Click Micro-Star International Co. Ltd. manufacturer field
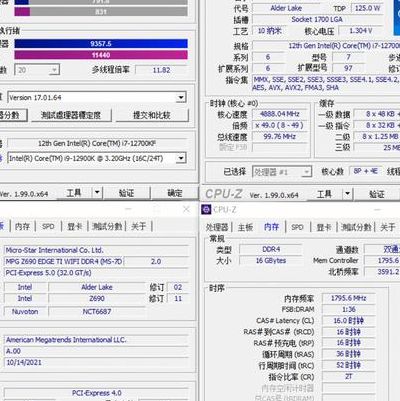The image size is (400, 401). click(97, 250)
